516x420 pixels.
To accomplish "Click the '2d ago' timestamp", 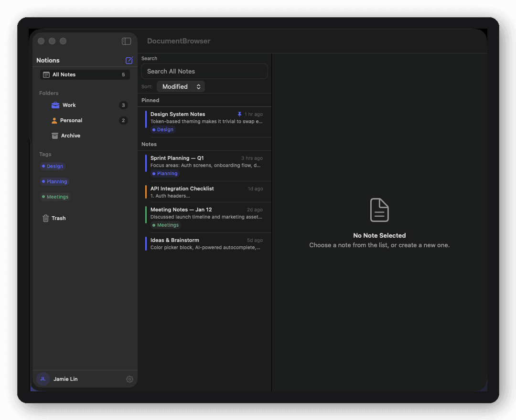I will tap(255, 210).
